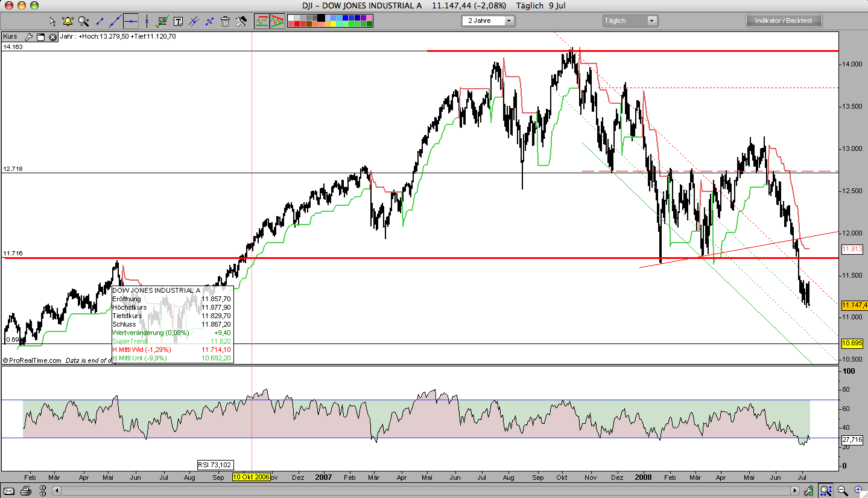Click the horizontal chart scrollbar track
868x498 pixels.
click(x=427, y=490)
